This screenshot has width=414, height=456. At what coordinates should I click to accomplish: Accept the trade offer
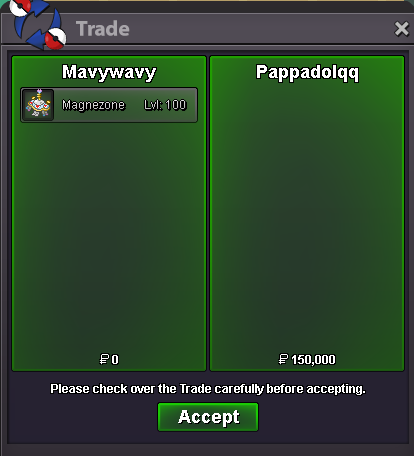click(208, 417)
